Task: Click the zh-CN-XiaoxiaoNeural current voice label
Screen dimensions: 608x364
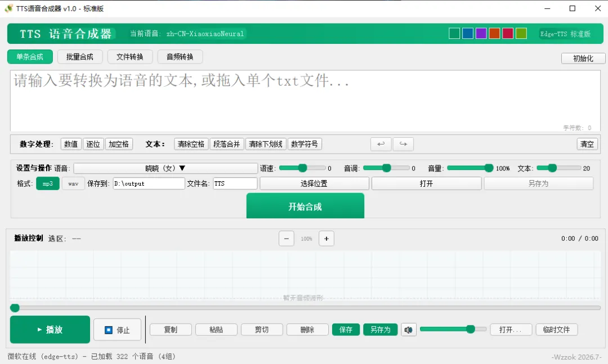Action: 205,34
